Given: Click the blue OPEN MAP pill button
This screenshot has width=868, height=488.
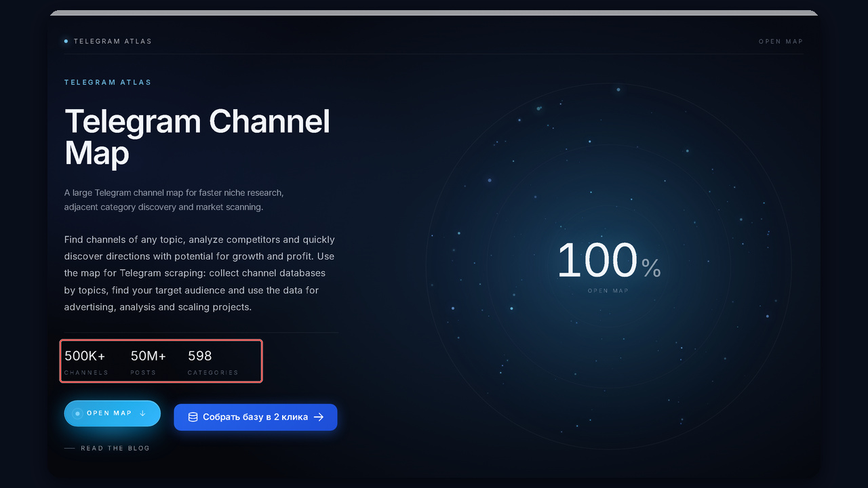Looking at the screenshot, I should (x=113, y=413).
